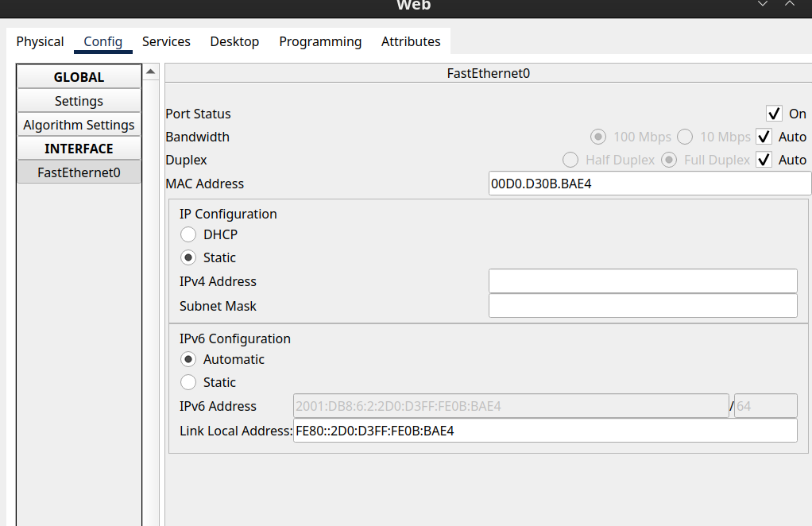The height and width of the screenshot is (526, 812).
Task: Click the Subnet Mask input field
Action: 642,306
